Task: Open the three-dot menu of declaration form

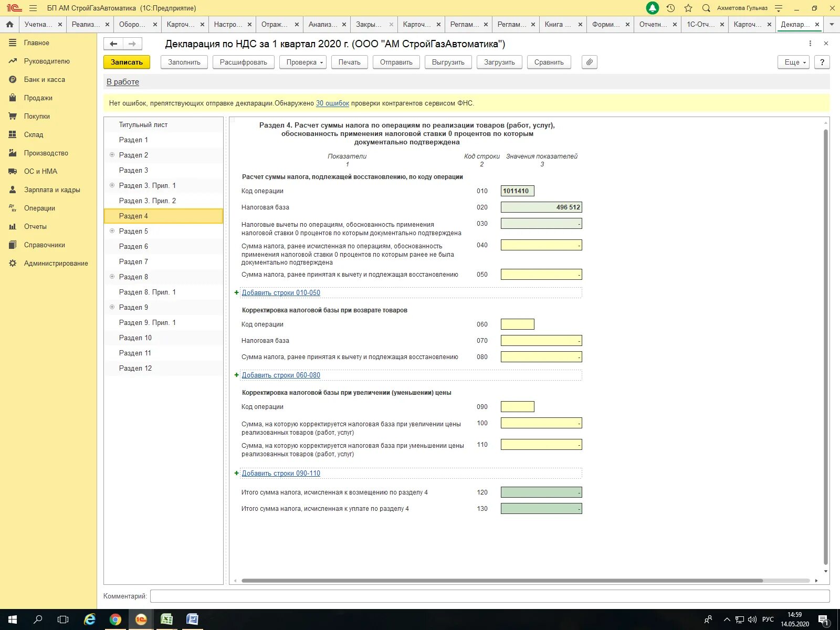Action: point(810,44)
